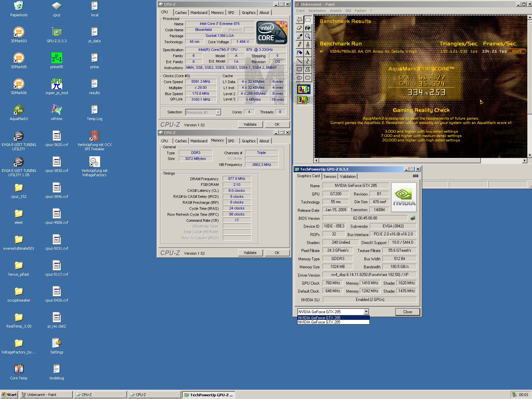Choose the straight Line tool in Paint
Image resolution: width=532 pixels, height=399 pixels.
300,61
